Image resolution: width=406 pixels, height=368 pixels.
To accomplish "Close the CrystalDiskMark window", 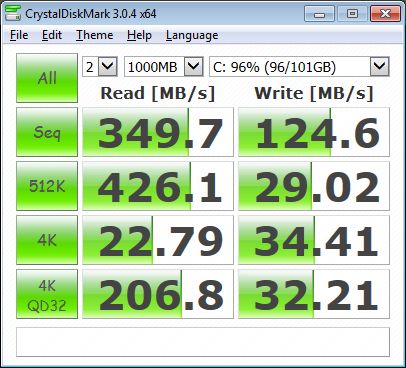I will click(x=385, y=14).
